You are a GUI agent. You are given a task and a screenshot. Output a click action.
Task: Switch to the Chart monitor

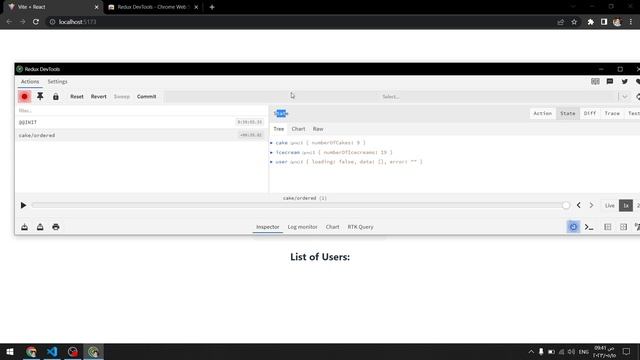pos(332,227)
